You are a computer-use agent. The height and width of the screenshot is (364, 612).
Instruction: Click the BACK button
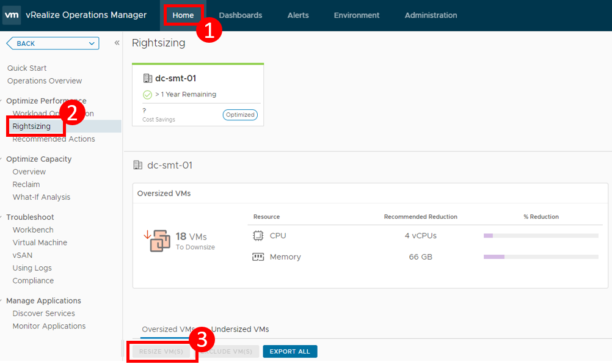[x=53, y=43]
